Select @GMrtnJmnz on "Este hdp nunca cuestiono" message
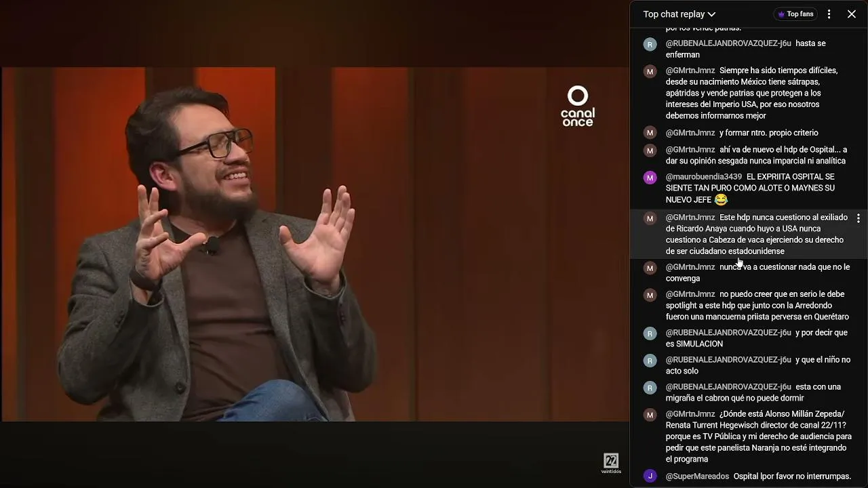This screenshot has width=868, height=488. pos(690,218)
